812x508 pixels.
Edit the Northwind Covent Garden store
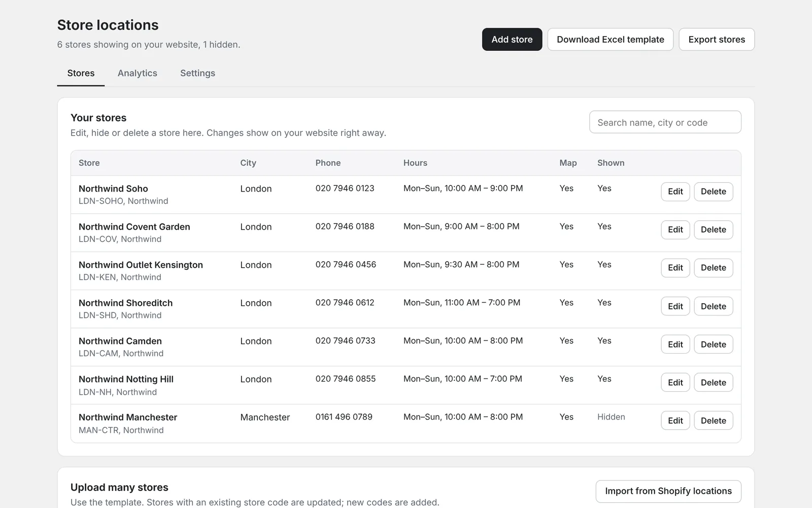tap(675, 230)
